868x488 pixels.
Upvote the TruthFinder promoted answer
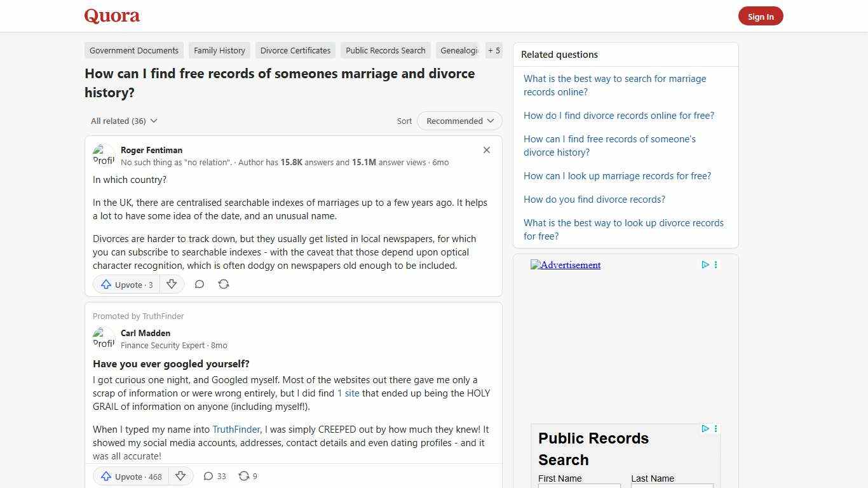coord(130,476)
